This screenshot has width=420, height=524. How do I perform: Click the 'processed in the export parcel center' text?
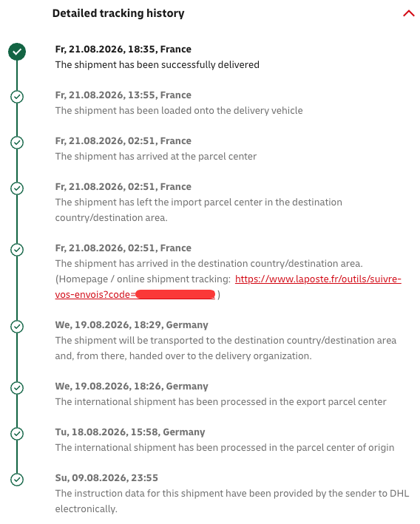[x=220, y=402]
